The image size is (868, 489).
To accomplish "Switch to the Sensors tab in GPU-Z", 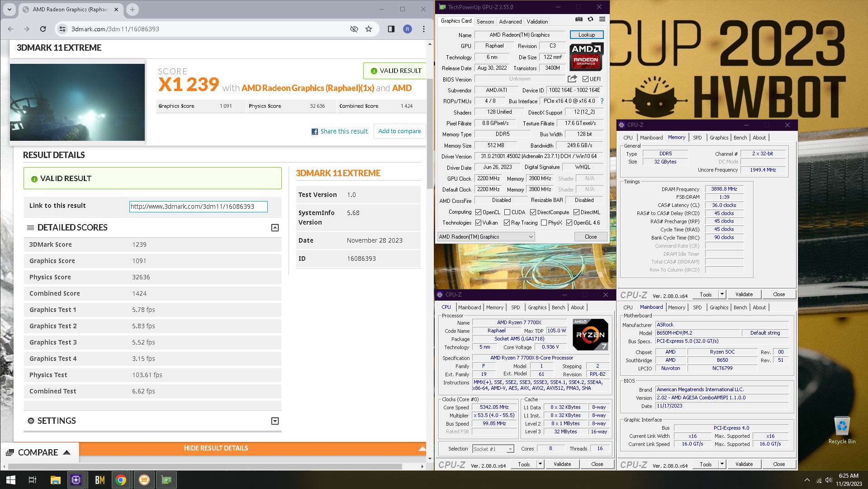I will pyautogui.click(x=485, y=21).
